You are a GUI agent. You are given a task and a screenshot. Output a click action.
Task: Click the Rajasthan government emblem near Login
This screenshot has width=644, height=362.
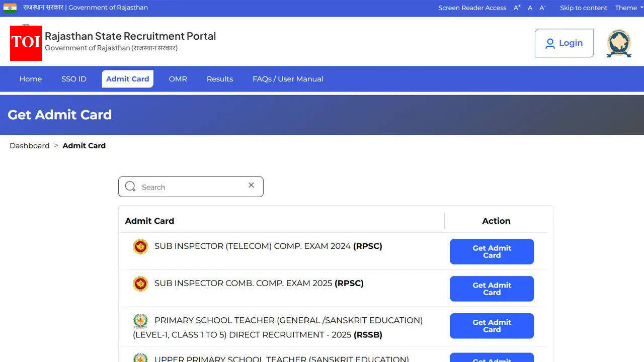pos(618,43)
